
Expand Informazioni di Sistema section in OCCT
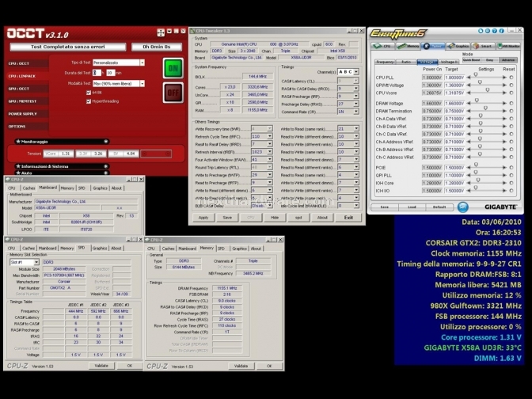tap(106, 166)
